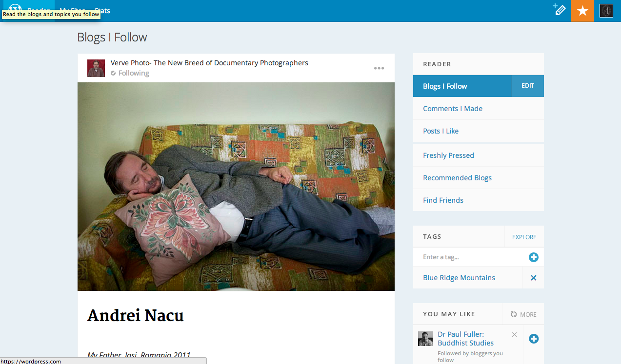
Task: Open the sleeping man photo in the post
Action: 236,187
